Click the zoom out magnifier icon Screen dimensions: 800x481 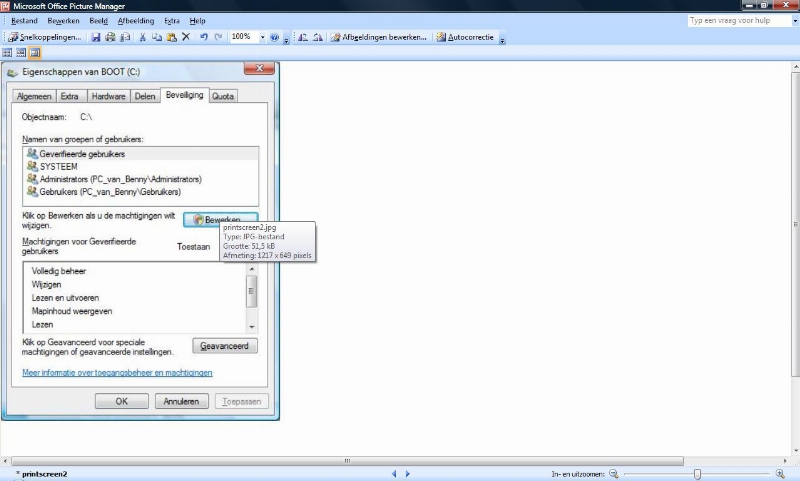(x=614, y=474)
